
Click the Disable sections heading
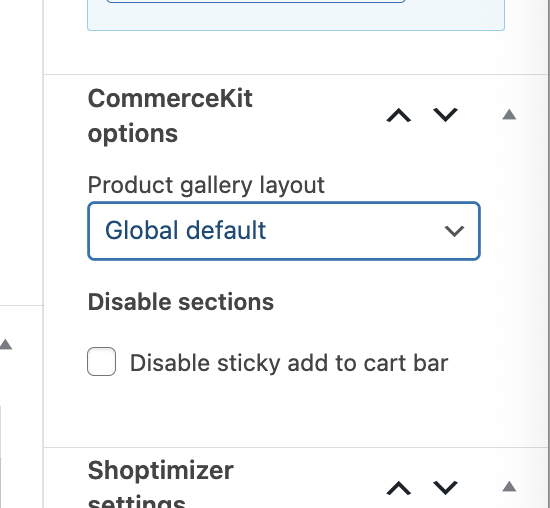181,302
